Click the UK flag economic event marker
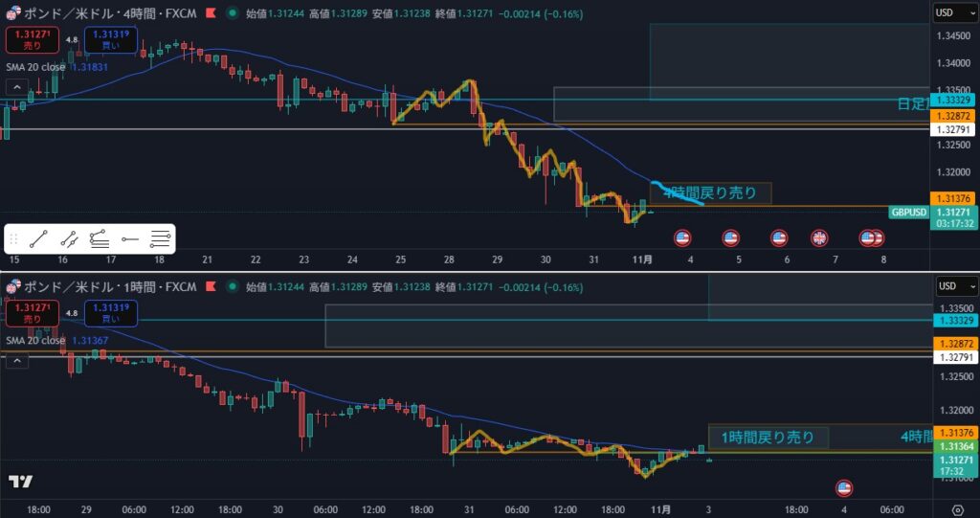 (x=819, y=237)
